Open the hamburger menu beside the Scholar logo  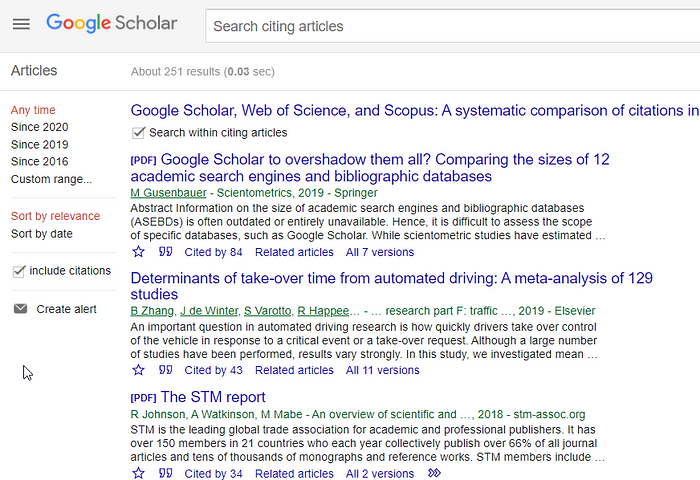pyautogui.click(x=21, y=24)
